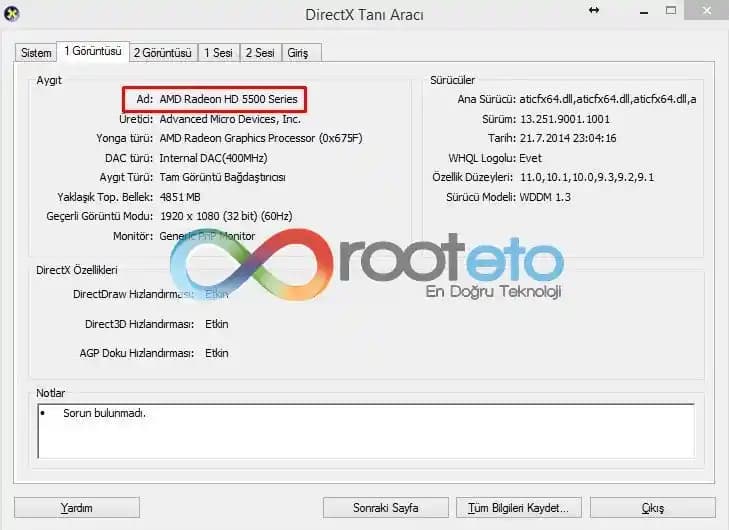Open the 2 Sesi tab

(x=260, y=53)
